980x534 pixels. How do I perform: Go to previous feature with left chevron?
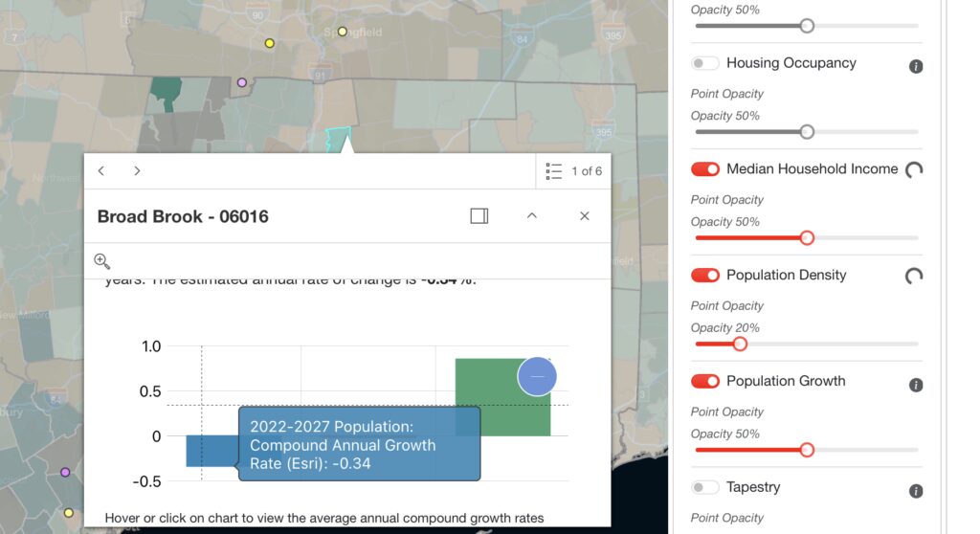[x=101, y=171]
